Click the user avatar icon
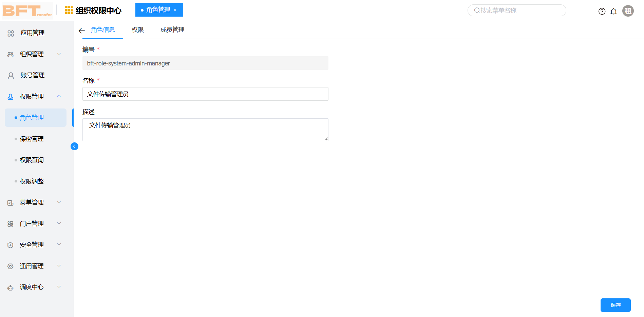This screenshot has width=644, height=317. (628, 11)
